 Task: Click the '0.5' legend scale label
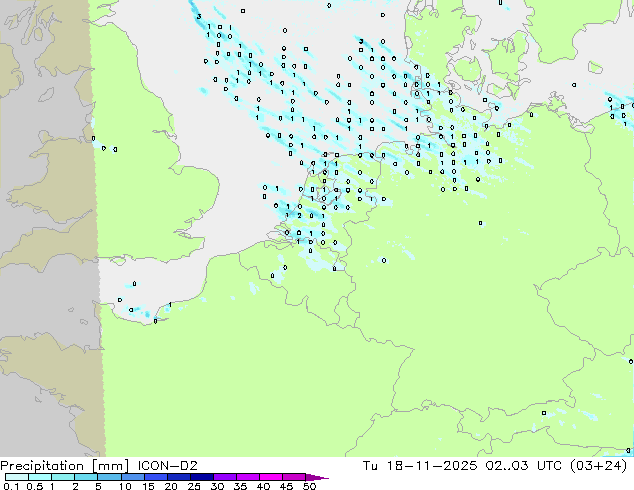coord(35,486)
